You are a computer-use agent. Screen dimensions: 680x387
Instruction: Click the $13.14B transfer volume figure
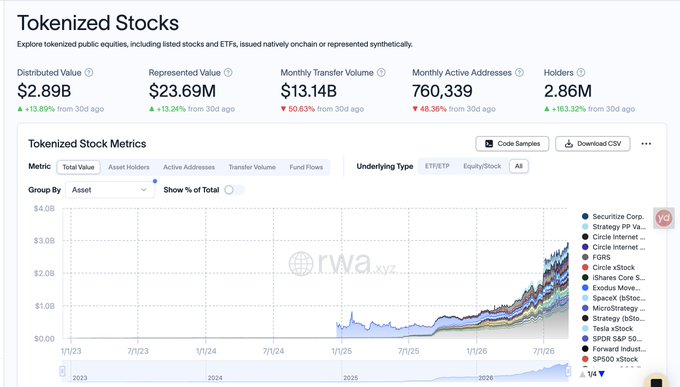click(x=308, y=91)
